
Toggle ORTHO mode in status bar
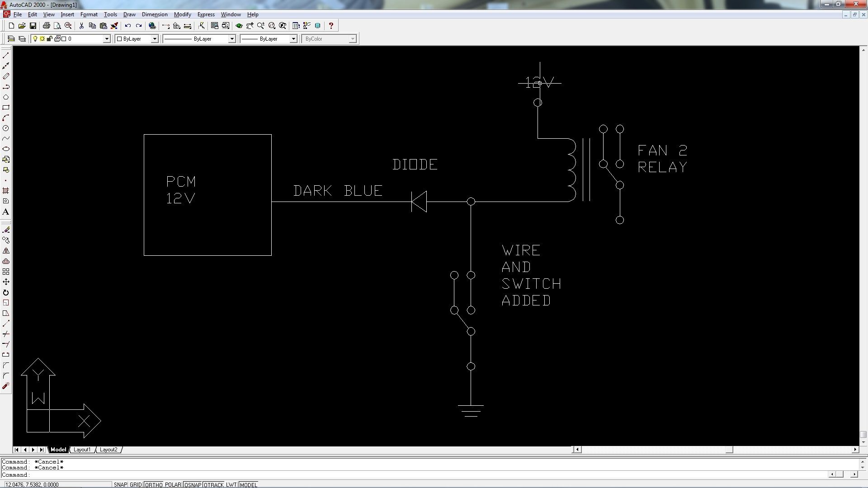click(154, 485)
